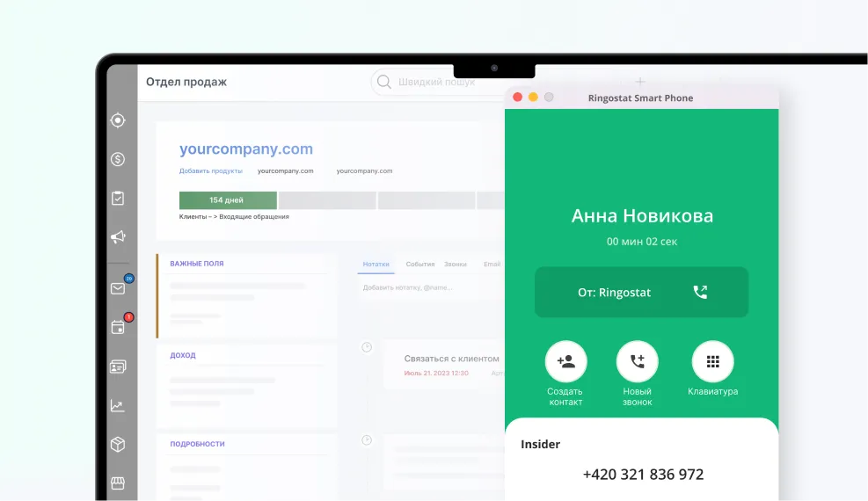Click the Создать контакт round button
The image size is (868, 501).
tap(565, 361)
